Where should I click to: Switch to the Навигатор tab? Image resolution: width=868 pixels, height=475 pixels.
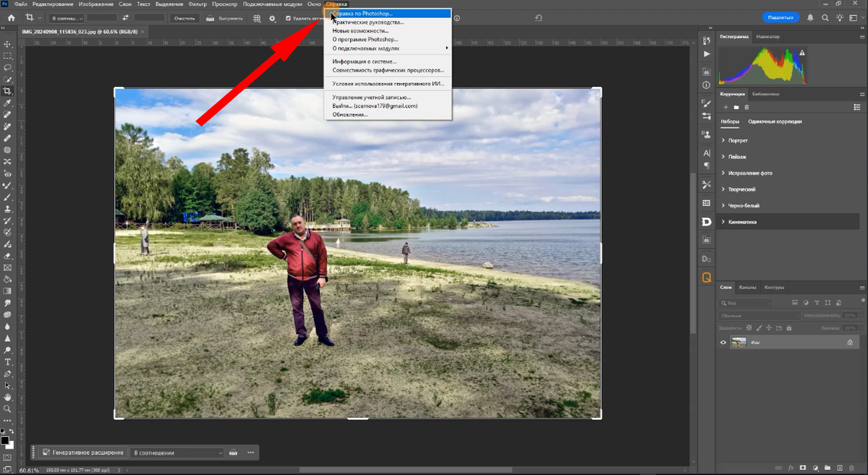[x=767, y=35]
